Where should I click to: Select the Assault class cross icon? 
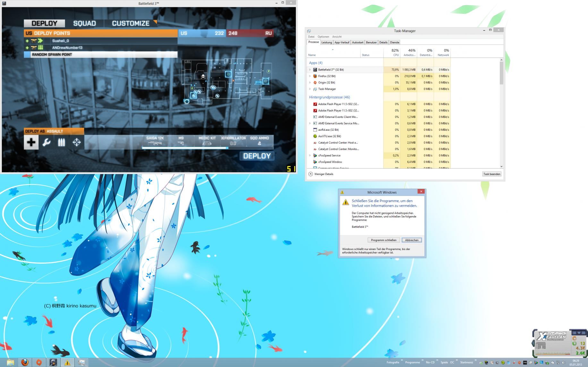click(x=31, y=142)
